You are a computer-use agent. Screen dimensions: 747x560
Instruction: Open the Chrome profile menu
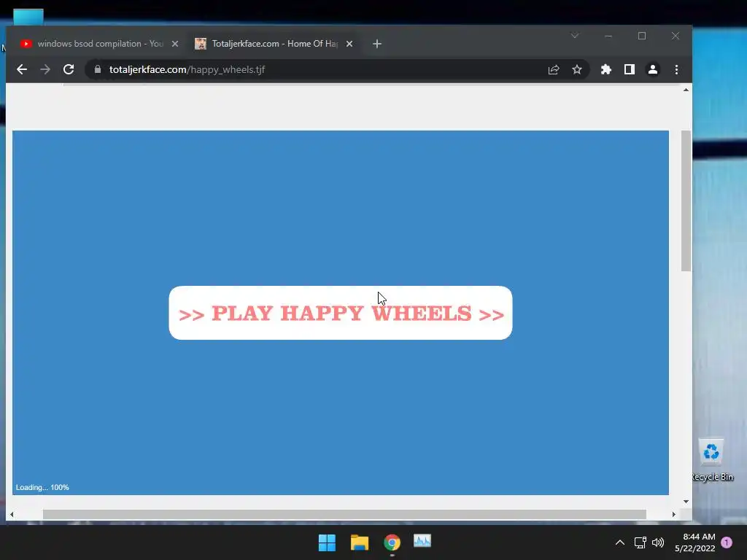pos(653,69)
